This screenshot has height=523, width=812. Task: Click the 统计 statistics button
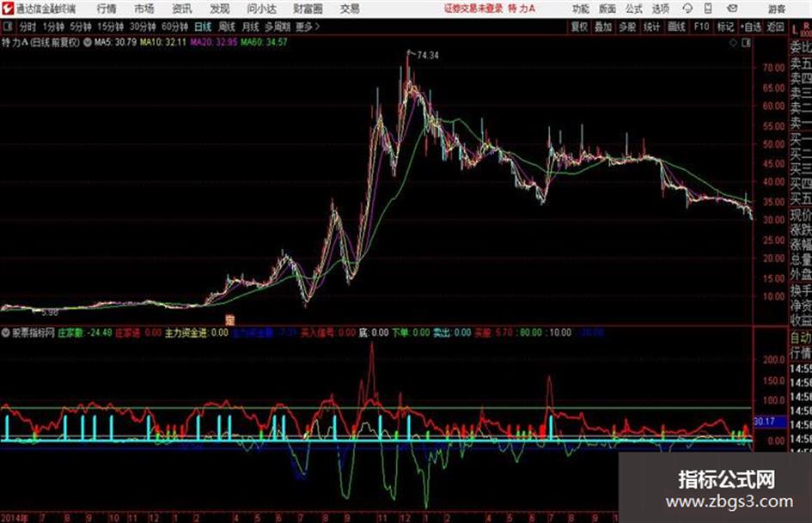pos(651,27)
